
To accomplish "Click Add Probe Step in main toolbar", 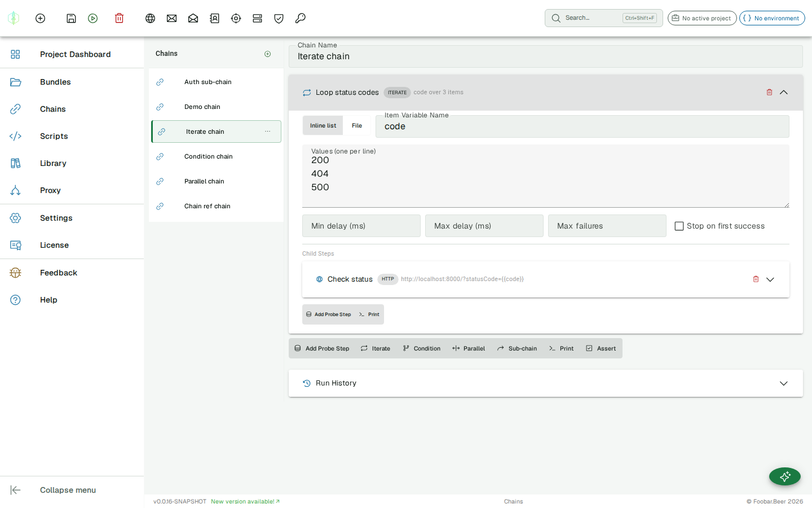I will click(x=322, y=348).
